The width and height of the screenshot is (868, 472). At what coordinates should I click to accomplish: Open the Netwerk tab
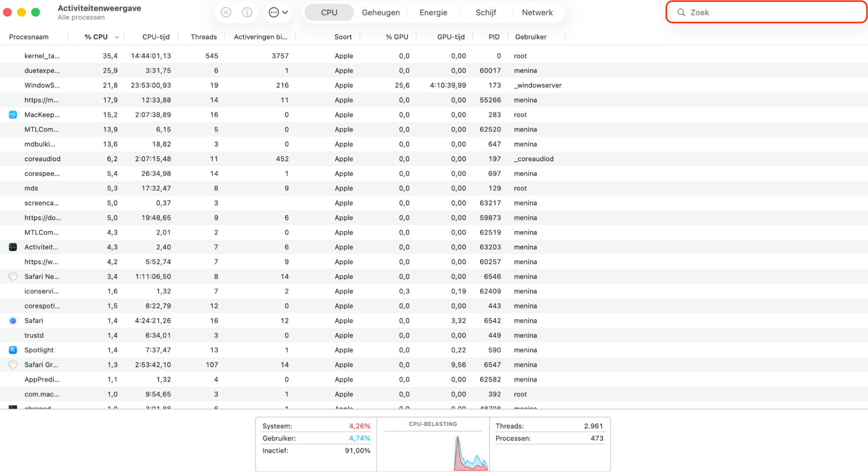coord(537,12)
